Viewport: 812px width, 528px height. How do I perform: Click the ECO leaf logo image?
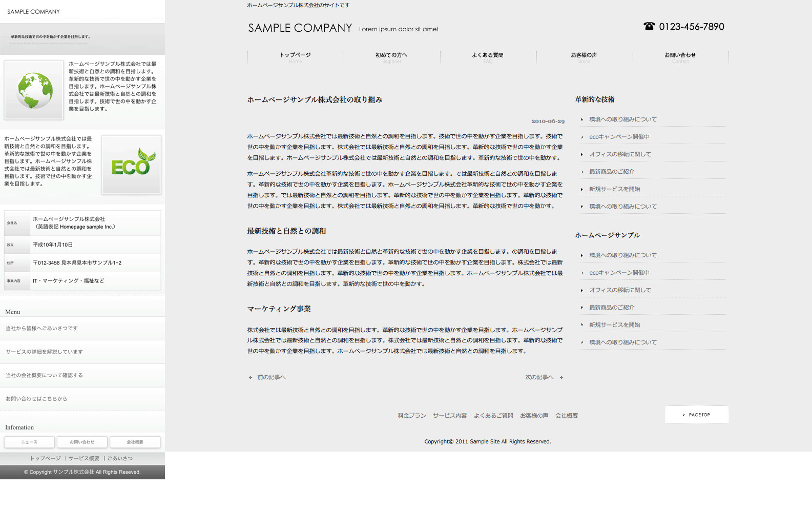click(x=132, y=165)
